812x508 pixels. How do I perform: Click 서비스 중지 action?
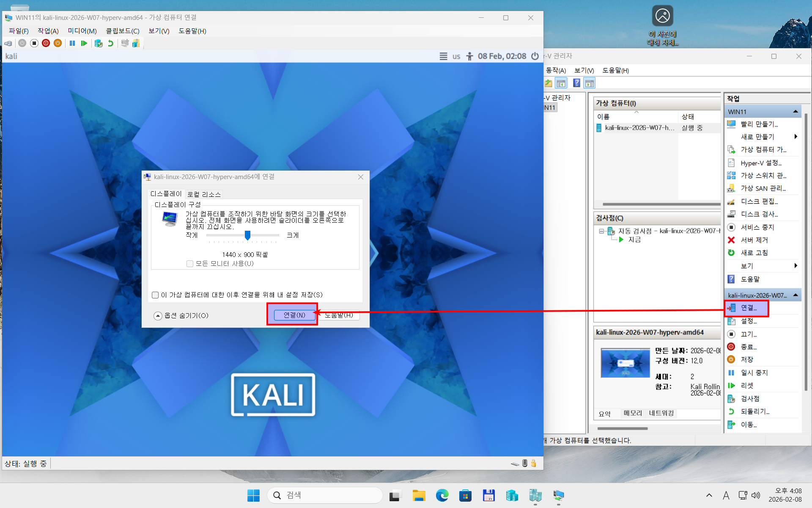click(757, 227)
